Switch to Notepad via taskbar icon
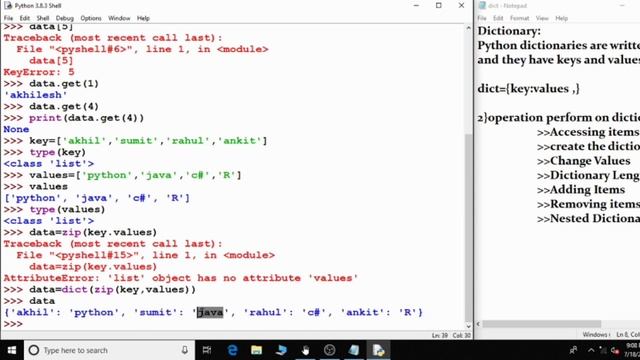This screenshot has width=640, height=360. [354, 350]
